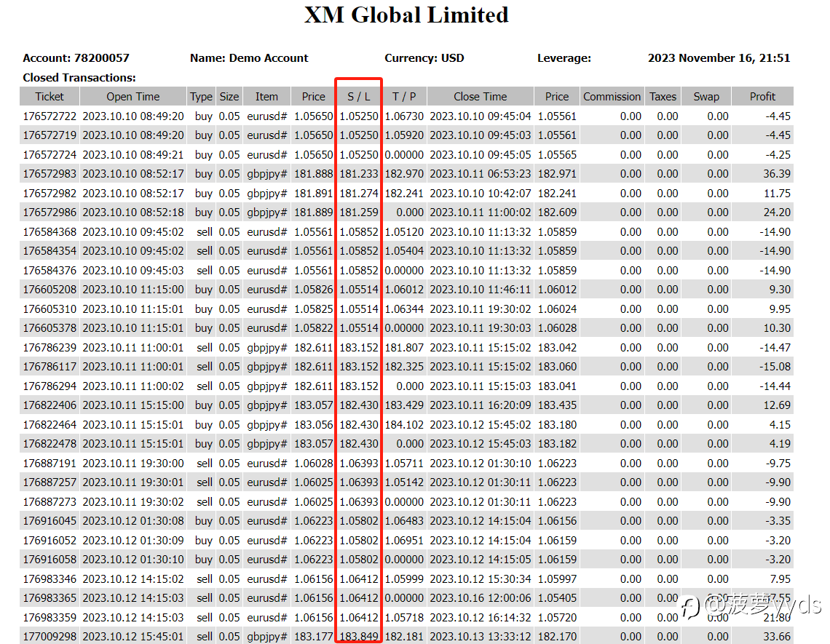Select the XM Global Limited title
The width and height of the screenshot is (830, 644).
(406, 15)
